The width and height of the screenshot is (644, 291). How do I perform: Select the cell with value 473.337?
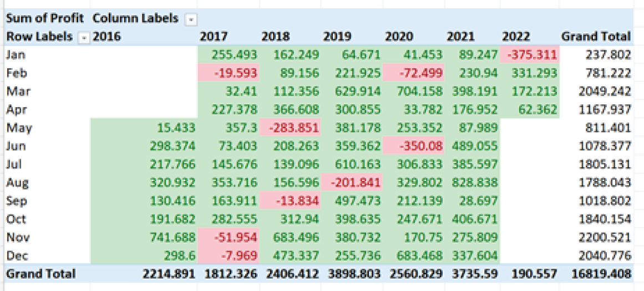tap(291, 255)
